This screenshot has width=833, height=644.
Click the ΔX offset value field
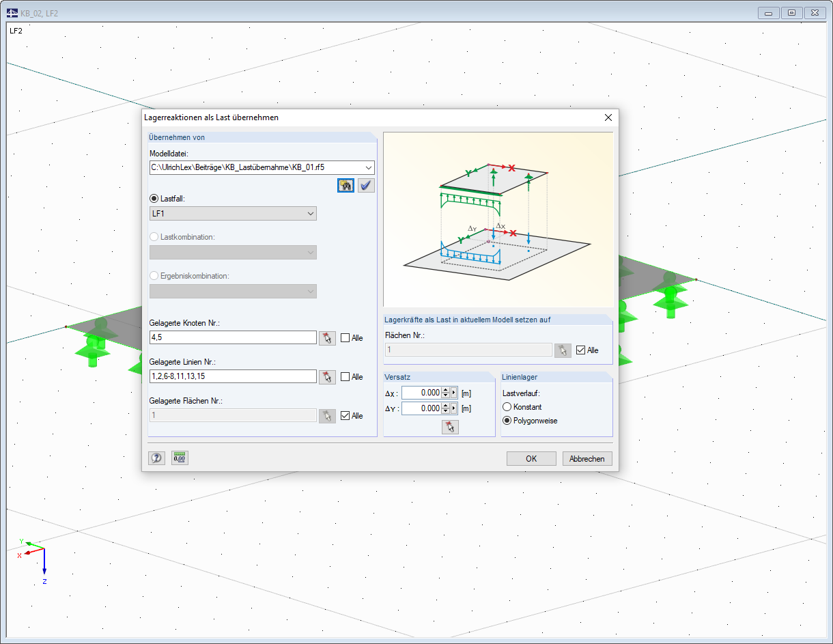[x=421, y=393]
